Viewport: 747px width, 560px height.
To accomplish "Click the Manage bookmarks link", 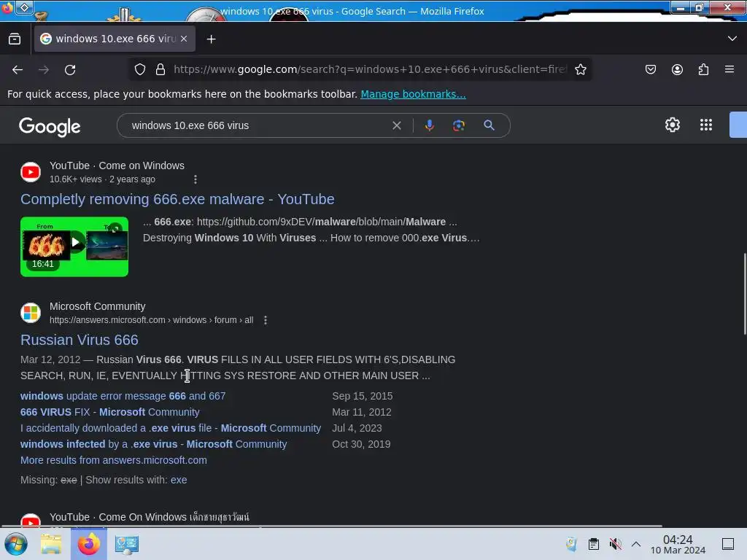I will tap(413, 94).
